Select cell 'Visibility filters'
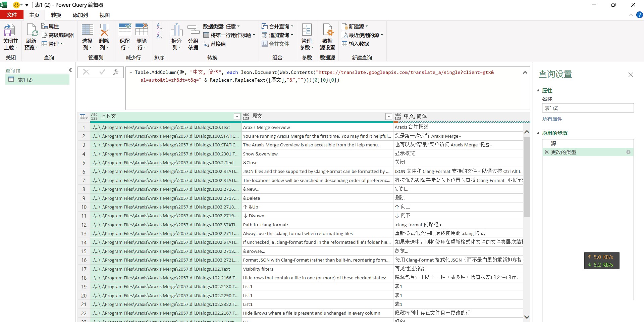Image resolution: width=644 pixels, height=322 pixels. (x=317, y=269)
